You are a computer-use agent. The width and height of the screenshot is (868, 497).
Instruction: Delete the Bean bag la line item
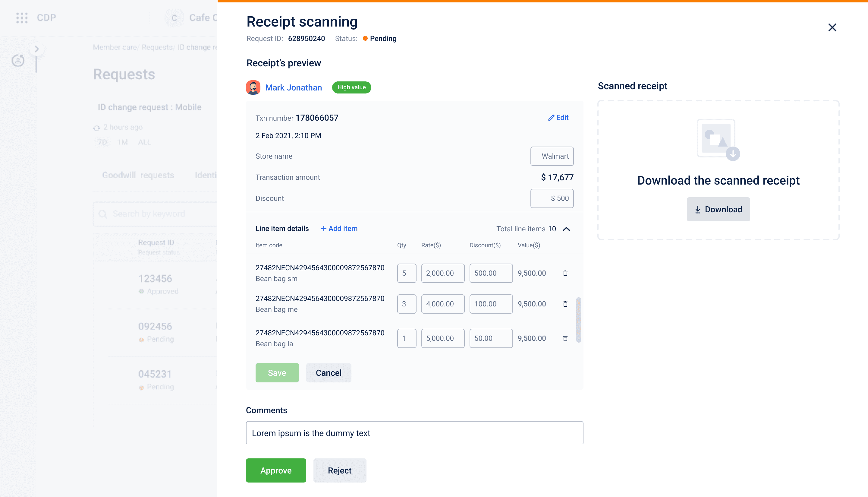click(x=565, y=338)
